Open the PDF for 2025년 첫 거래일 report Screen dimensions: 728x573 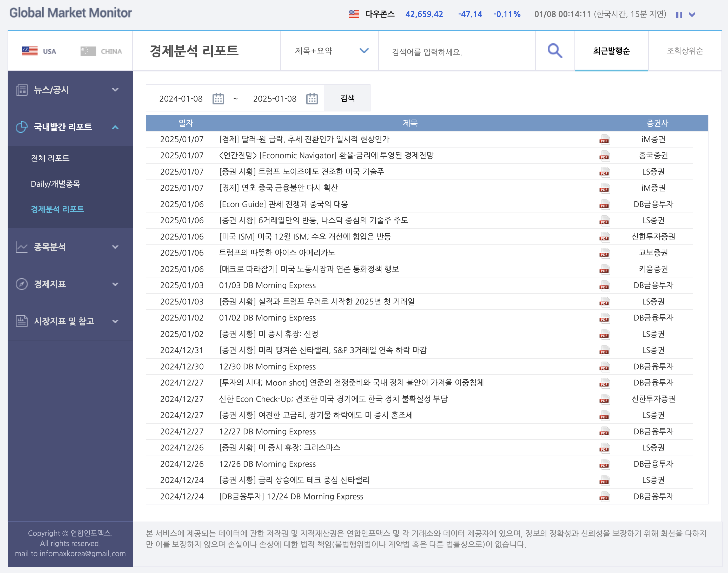[x=605, y=302]
